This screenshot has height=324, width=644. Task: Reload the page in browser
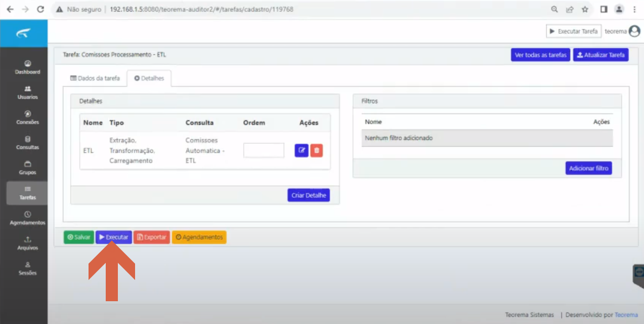(41, 9)
